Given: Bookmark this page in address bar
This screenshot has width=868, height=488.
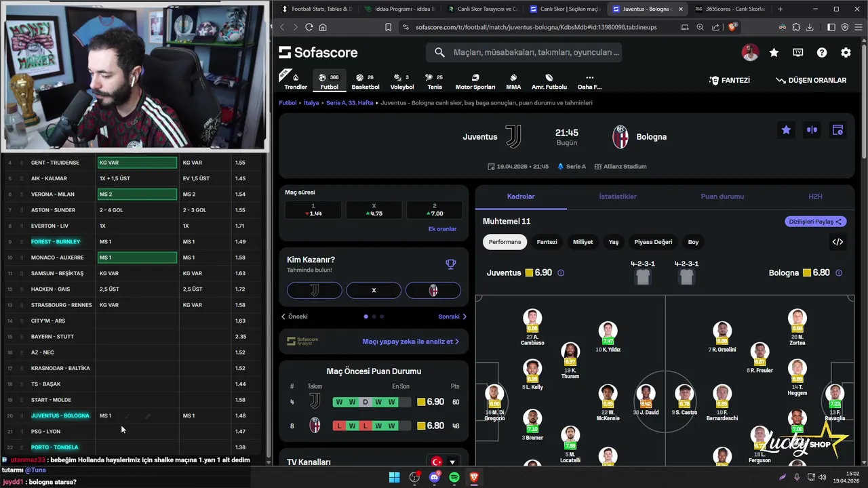Looking at the screenshot, I should [388, 27].
